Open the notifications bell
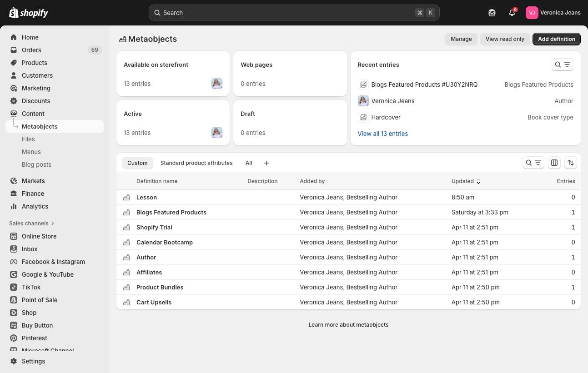 [512, 13]
